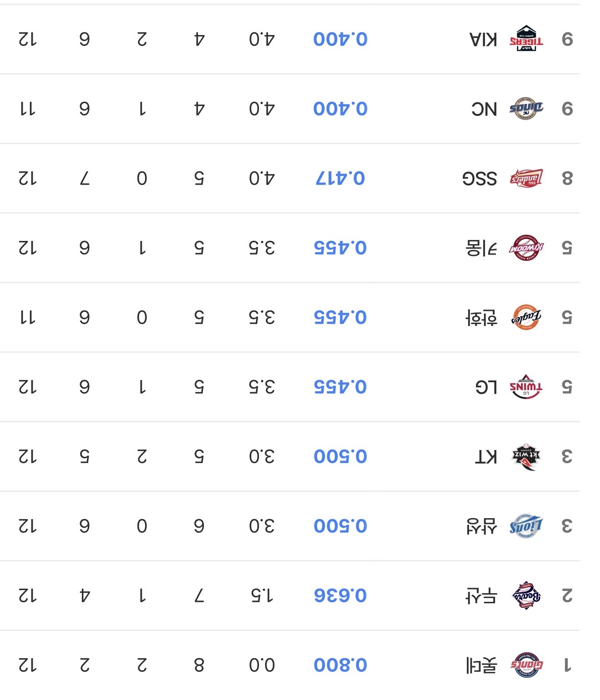Select the 한화 team name
600x700 pixels.
(x=482, y=318)
